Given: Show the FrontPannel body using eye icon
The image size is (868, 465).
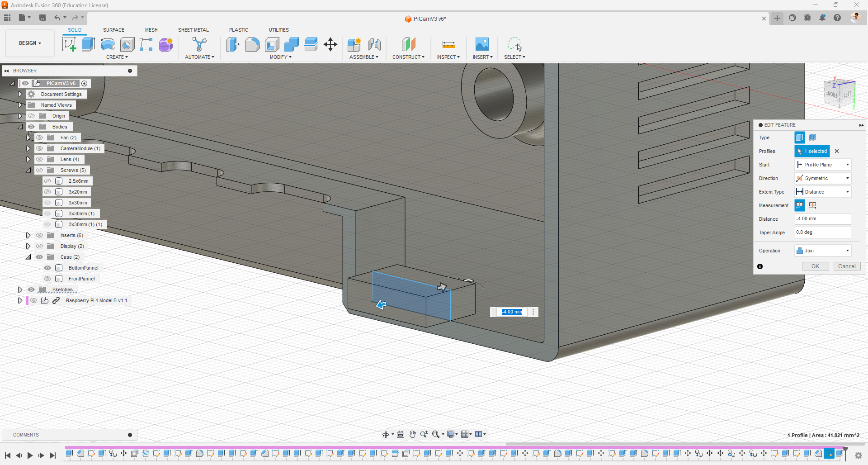Looking at the screenshot, I should pos(47,279).
